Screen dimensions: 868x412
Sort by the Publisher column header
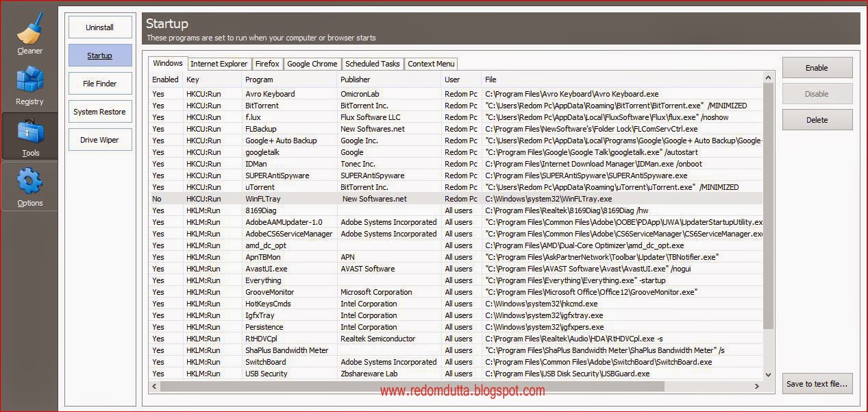(389, 80)
